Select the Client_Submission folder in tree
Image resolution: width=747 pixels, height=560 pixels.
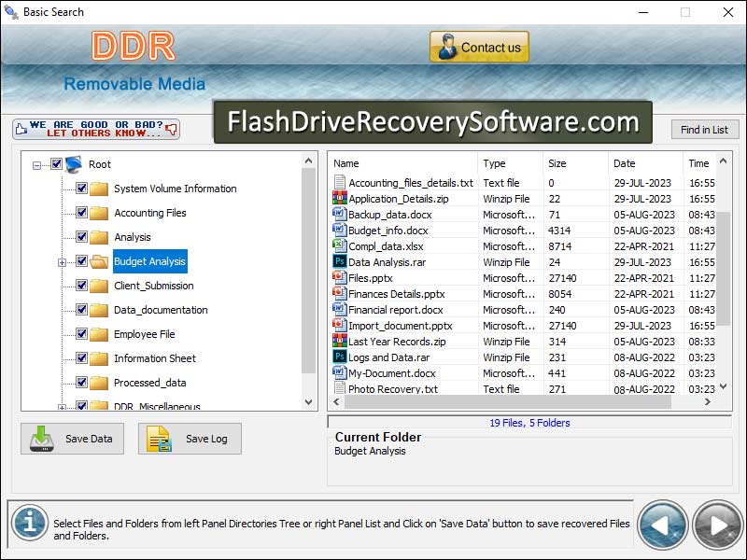pyautogui.click(x=154, y=286)
